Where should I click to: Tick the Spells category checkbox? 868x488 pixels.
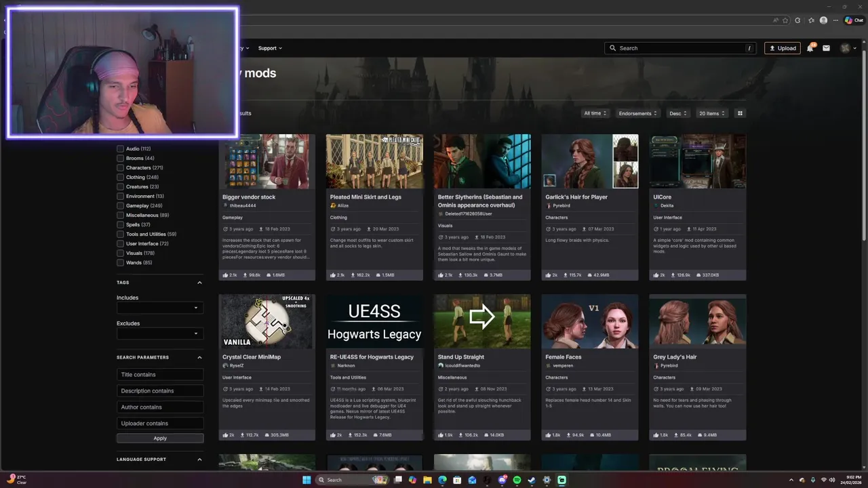coord(120,224)
